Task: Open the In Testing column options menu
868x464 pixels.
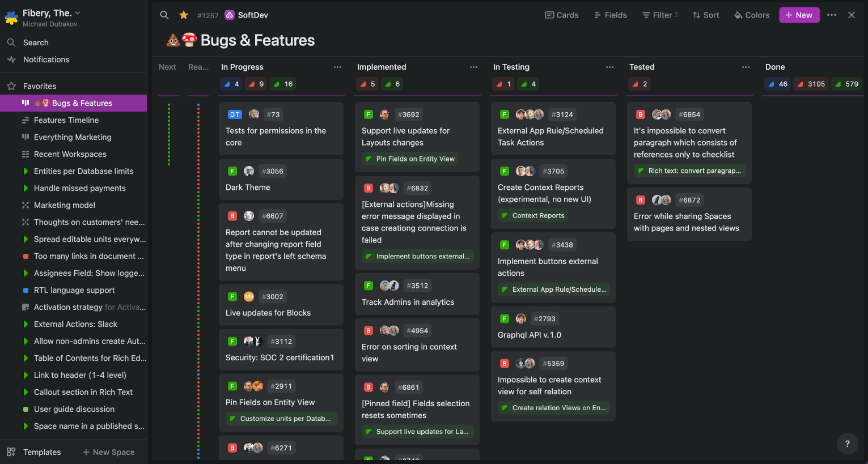Action: (609, 67)
